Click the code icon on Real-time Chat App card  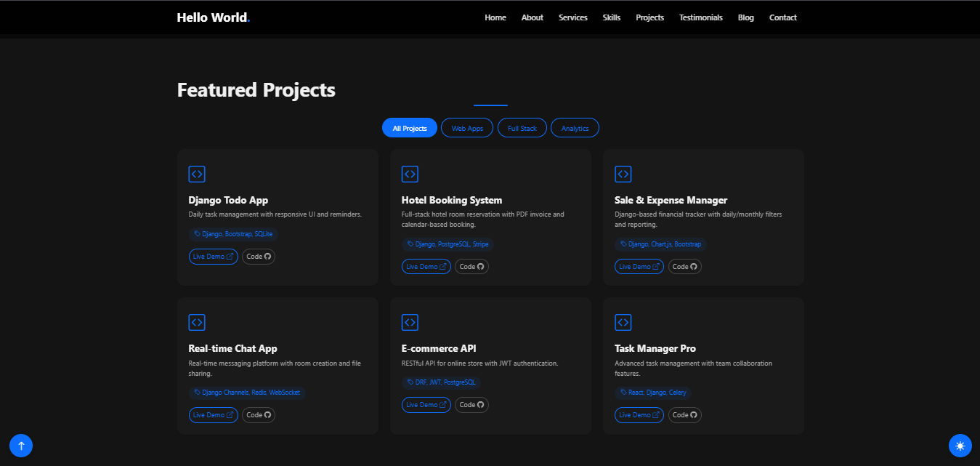coord(197,322)
